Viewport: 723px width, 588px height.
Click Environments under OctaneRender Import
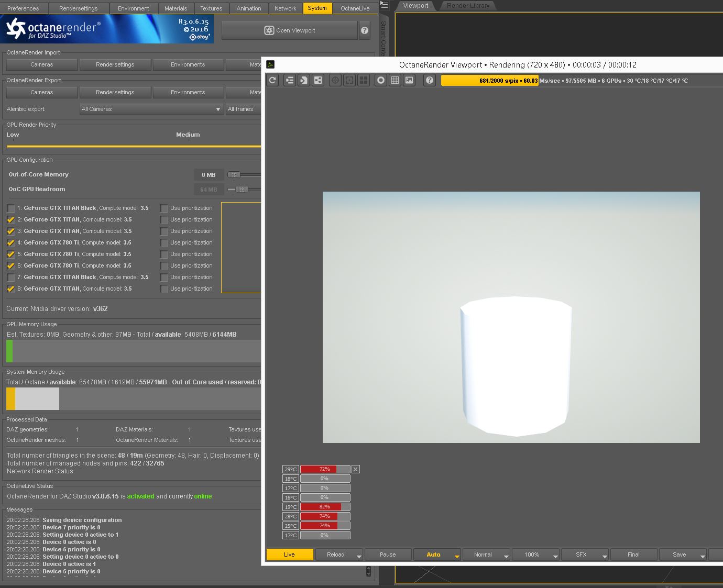click(188, 64)
